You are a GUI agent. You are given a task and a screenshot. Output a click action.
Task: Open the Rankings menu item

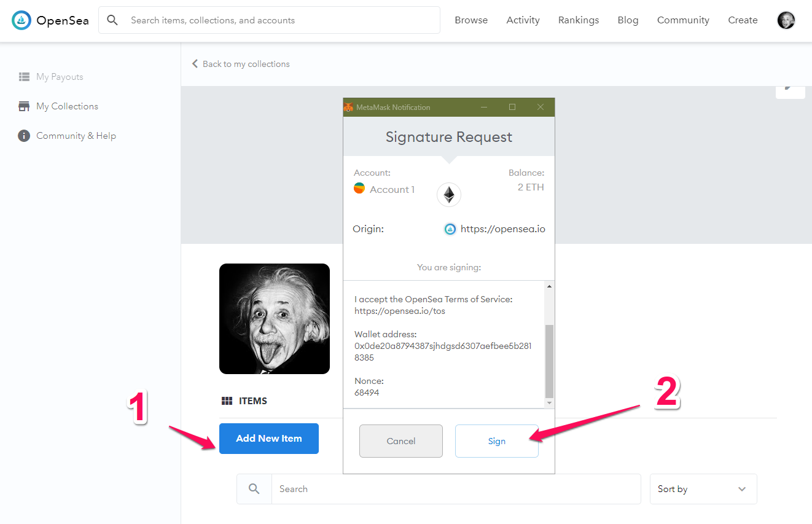[579, 20]
